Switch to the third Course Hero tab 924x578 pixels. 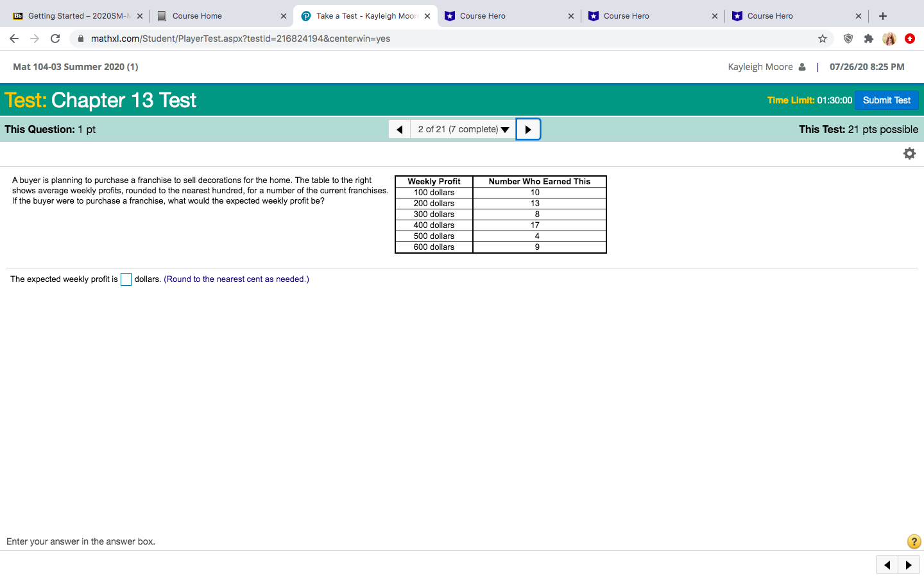tap(797, 16)
